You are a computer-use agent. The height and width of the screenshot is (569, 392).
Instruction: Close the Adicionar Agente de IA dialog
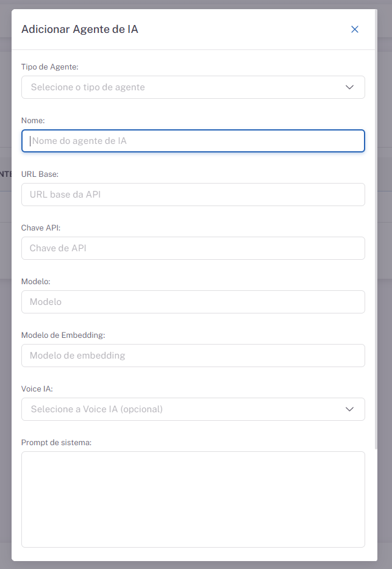pos(354,29)
